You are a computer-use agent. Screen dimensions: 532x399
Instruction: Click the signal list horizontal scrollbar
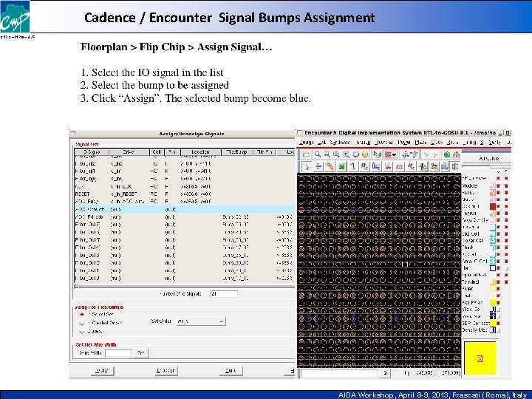click(x=184, y=287)
